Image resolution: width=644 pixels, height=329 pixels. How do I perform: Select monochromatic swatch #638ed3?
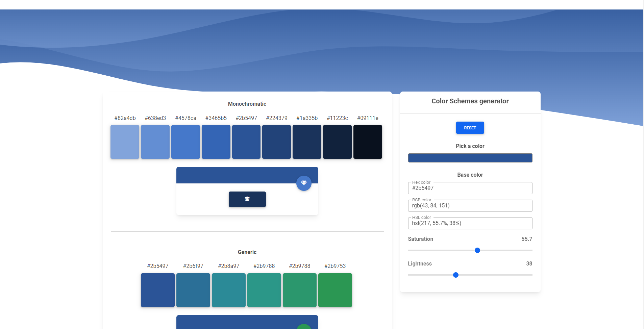click(155, 142)
